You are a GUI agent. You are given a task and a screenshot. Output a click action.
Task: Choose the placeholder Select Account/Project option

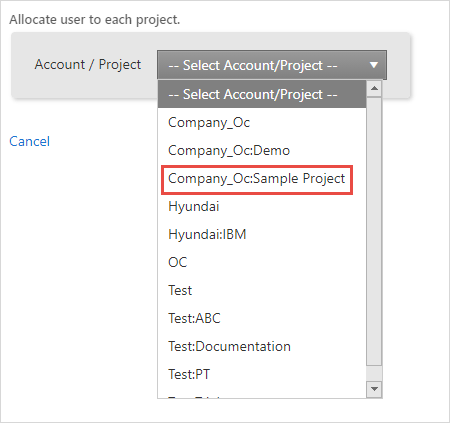point(262,94)
